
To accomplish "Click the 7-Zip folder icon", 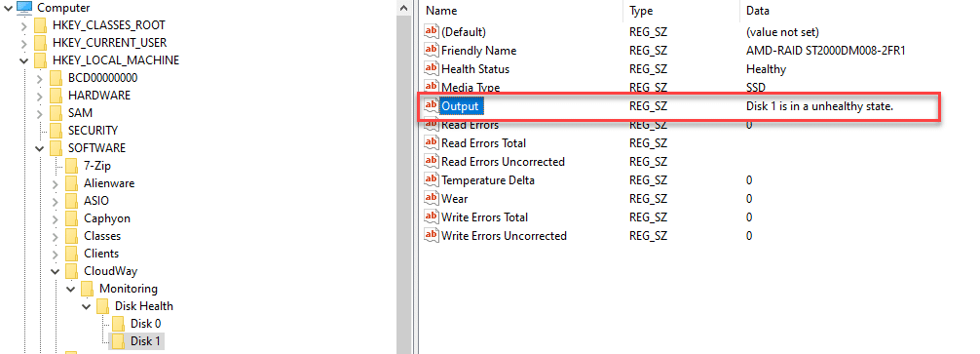I will click(x=72, y=166).
